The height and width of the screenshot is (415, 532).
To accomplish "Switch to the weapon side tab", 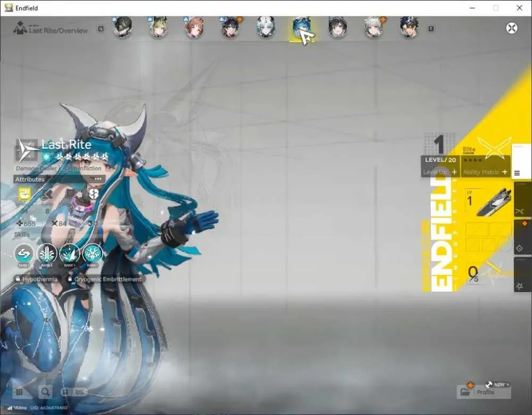I will tap(522, 200).
